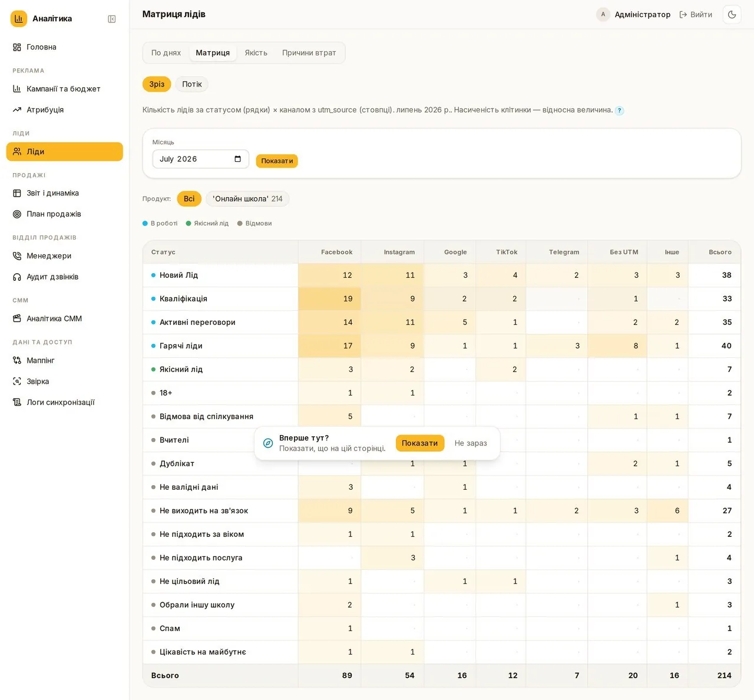Click Гарячі ліди Без UTM cell 8
This screenshot has width=754, height=700.
tap(617, 346)
